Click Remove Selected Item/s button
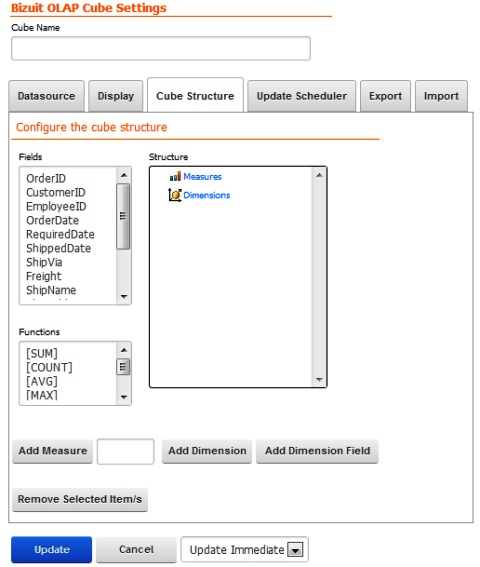The image size is (480, 567). (80, 499)
